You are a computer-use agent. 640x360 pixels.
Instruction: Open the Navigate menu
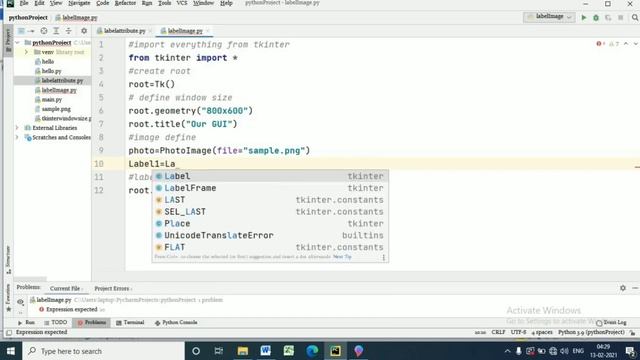[79, 3]
